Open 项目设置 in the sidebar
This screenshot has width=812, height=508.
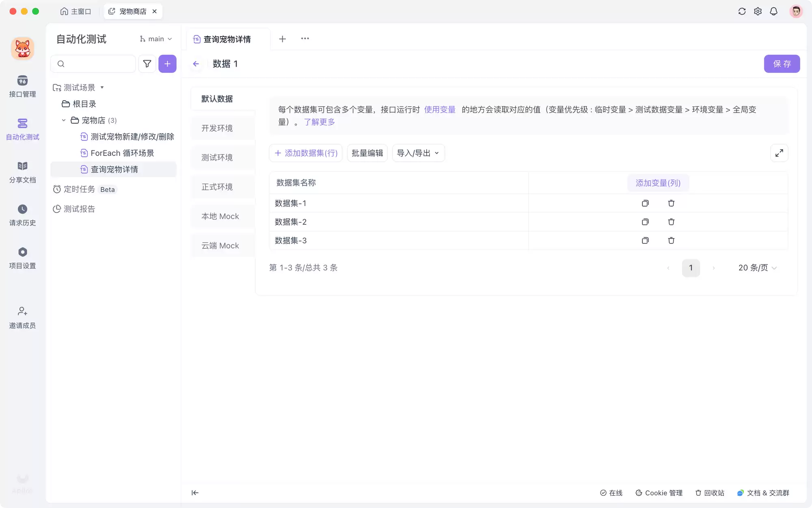[x=22, y=258]
